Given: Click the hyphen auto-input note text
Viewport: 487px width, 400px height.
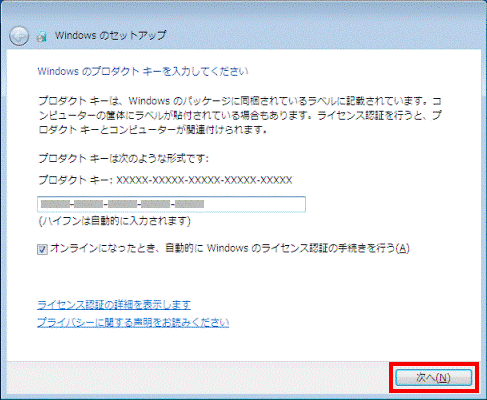Looking at the screenshot, I should pyautogui.click(x=114, y=221).
